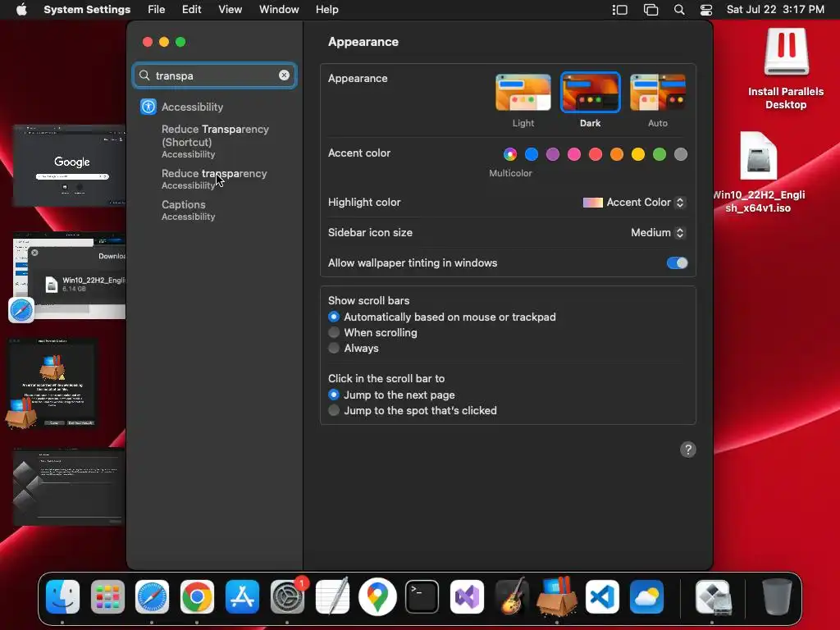Open Install Parallels Desktop on desktop
This screenshot has width=840, height=630.
(x=786, y=69)
